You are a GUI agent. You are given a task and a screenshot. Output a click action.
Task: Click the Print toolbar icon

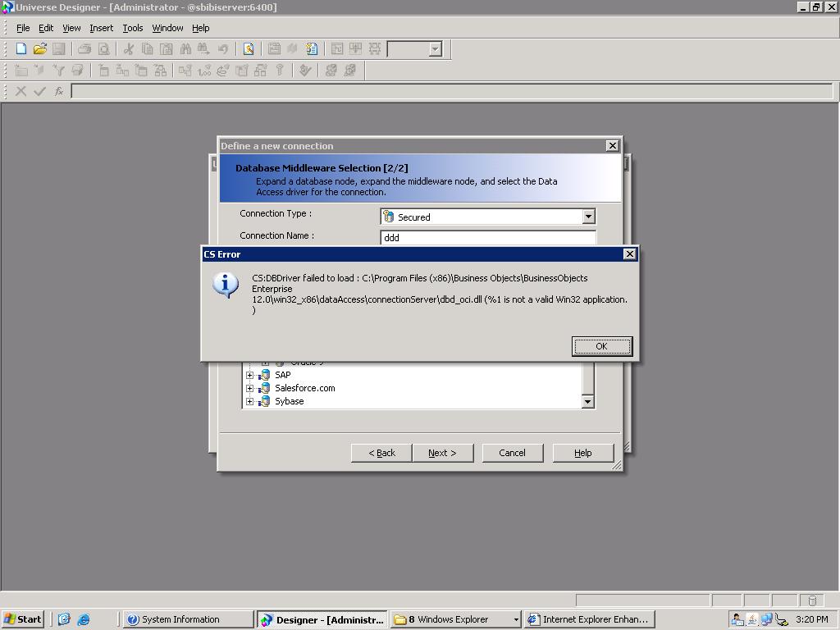click(84, 49)
